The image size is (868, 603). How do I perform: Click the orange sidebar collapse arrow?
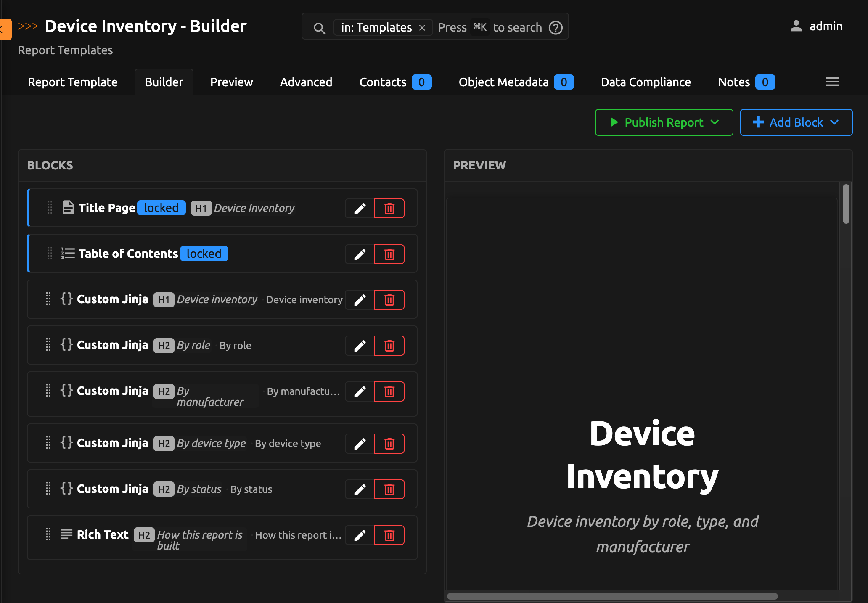coord(5,29)
